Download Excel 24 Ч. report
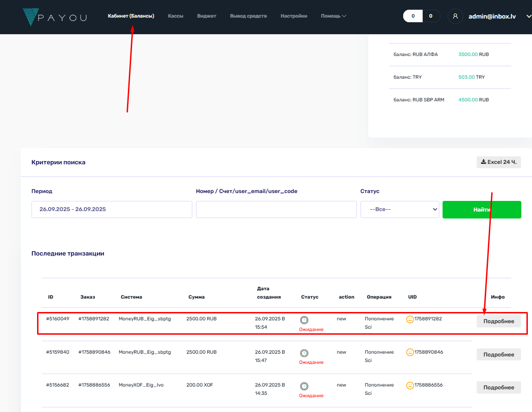The height and width of the screenshot is (412, 532). (499, 162)
